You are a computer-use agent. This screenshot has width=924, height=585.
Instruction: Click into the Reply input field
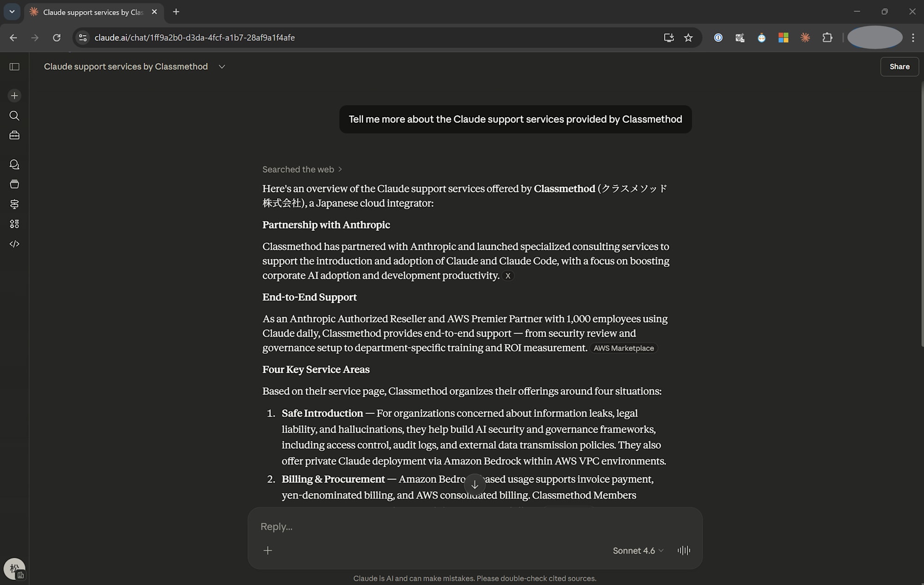(x=462, y=526)
